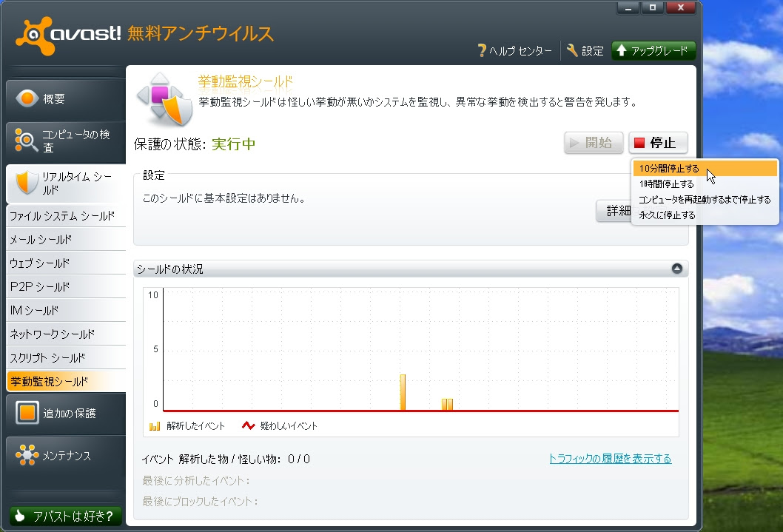Click the orange square 追加の保護 icon

(x=27, y=413)
